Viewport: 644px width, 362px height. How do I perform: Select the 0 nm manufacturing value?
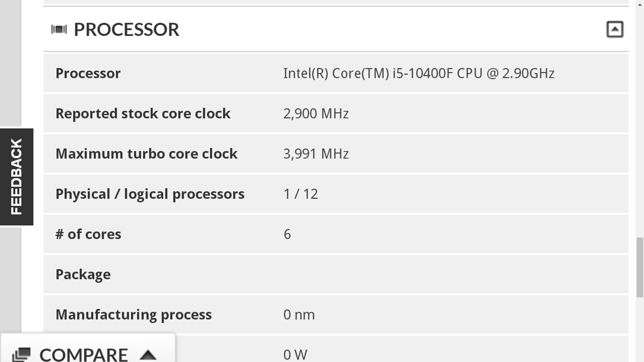pos(299,315)
